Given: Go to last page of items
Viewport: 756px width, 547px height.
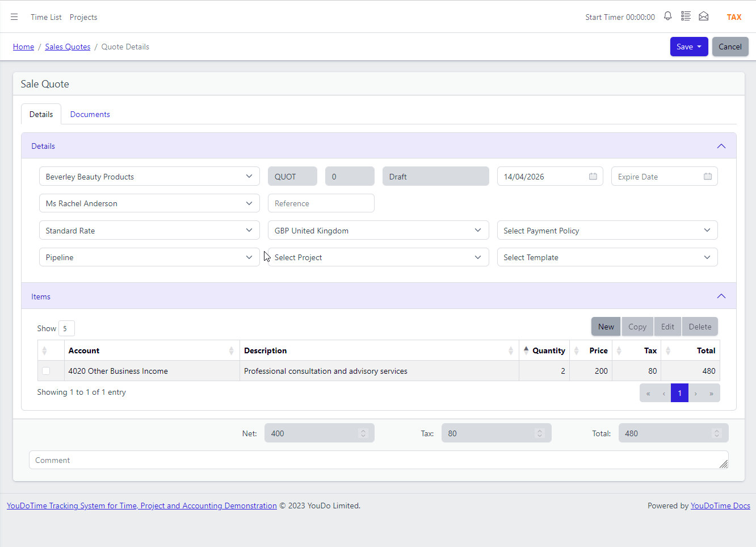Looking at the screenshot, I should point(711,393).
